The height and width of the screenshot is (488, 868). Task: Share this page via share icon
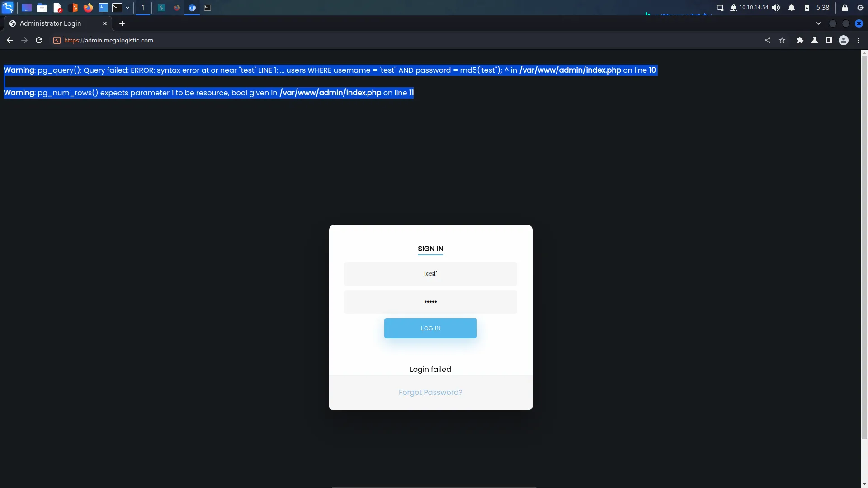coord(768,40)
